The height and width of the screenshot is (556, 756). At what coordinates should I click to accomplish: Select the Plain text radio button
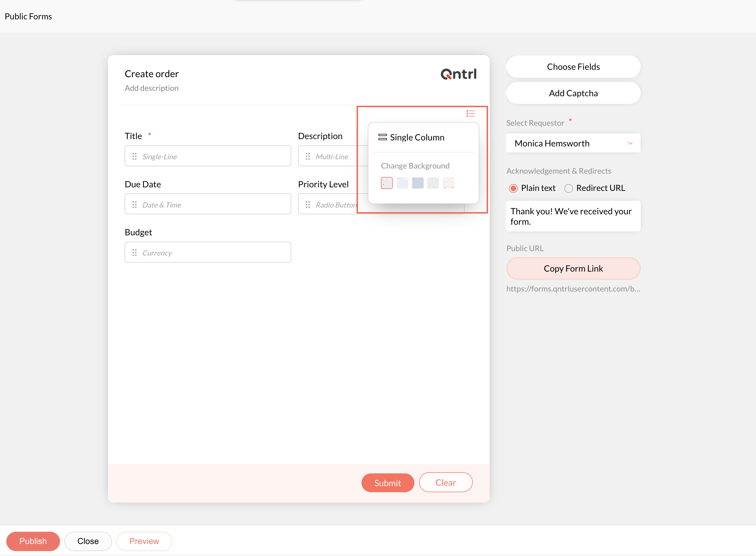513,188
